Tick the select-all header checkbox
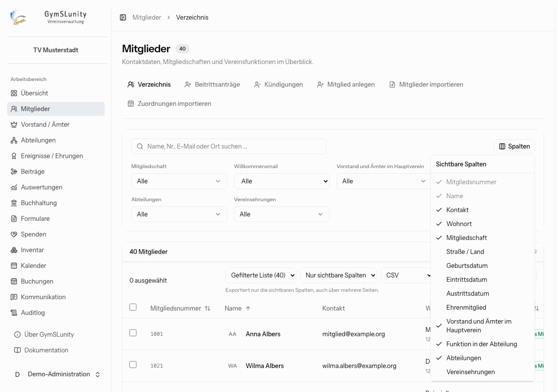The image size is (558, 392). (x=133, y=307)
